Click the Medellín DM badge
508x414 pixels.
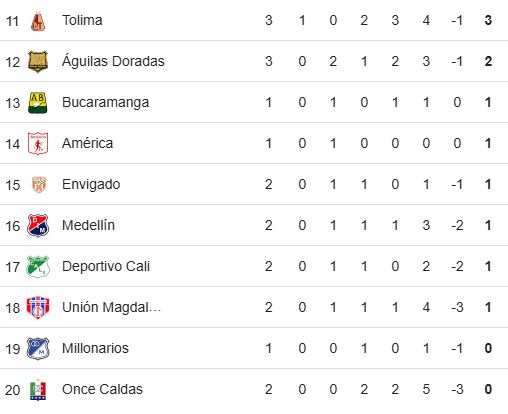pos(38,226)
